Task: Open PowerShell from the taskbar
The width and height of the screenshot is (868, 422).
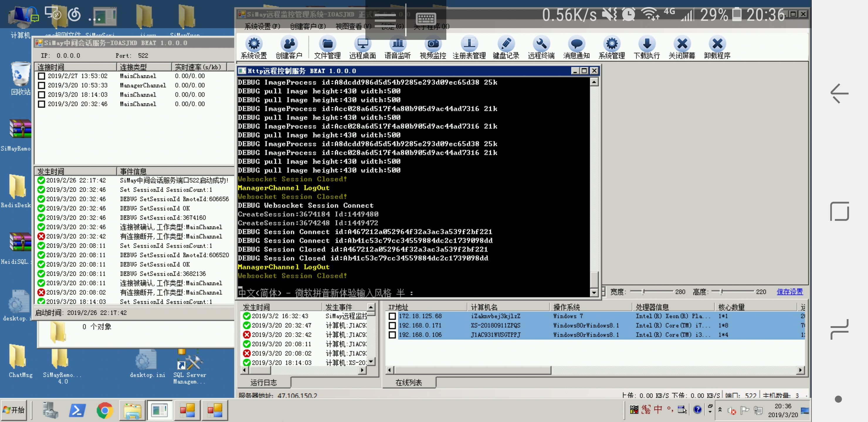Action: [77, 410]
